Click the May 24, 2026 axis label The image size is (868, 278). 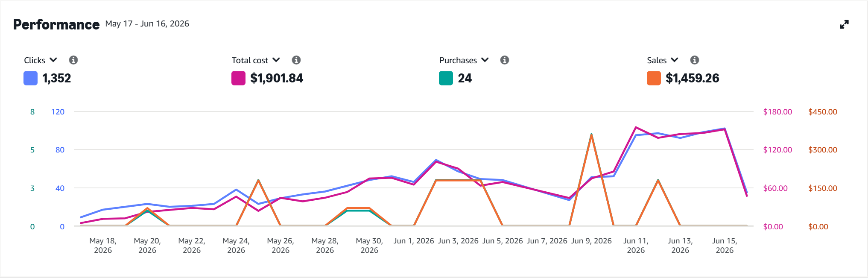(x=236, y=246)
